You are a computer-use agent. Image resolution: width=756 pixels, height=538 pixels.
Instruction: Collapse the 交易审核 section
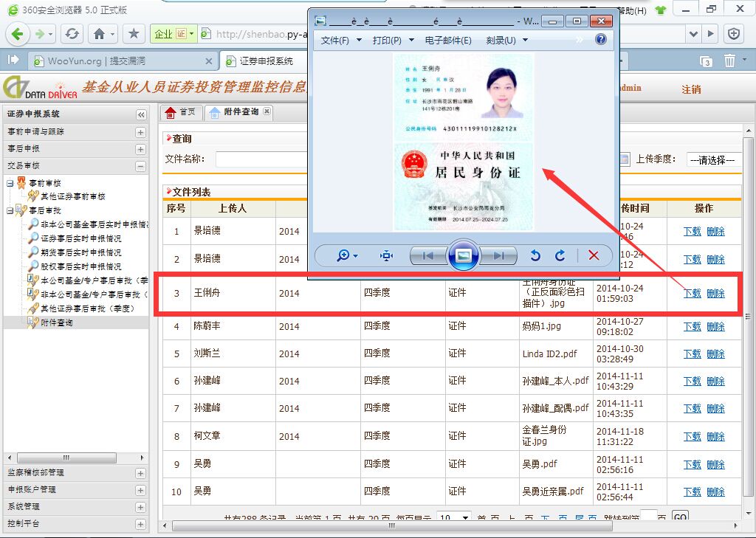tap(140, 166)
